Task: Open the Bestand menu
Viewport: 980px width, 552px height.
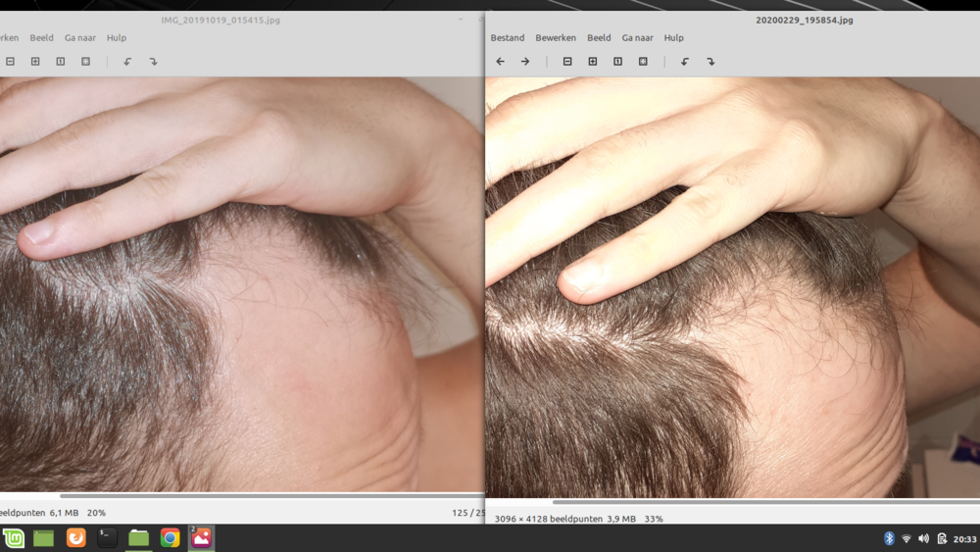Action: (508, 38)
